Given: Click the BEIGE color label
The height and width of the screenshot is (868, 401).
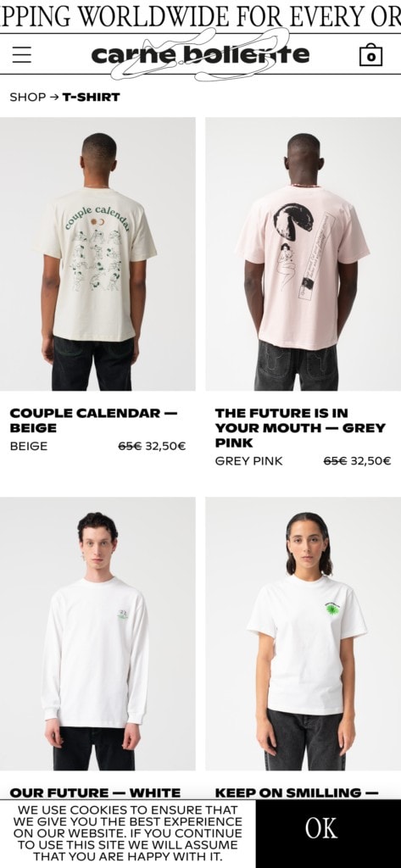Looking at the screenshot, I should click(29, 446).
